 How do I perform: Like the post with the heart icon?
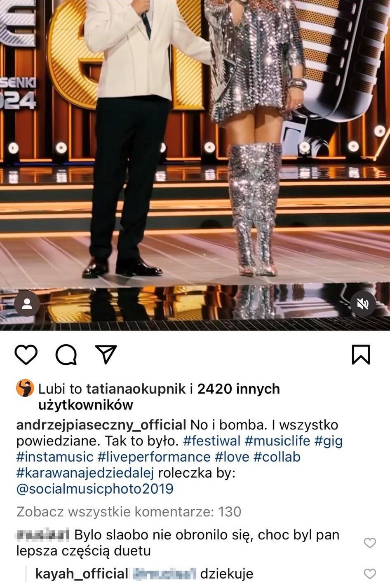26,354
